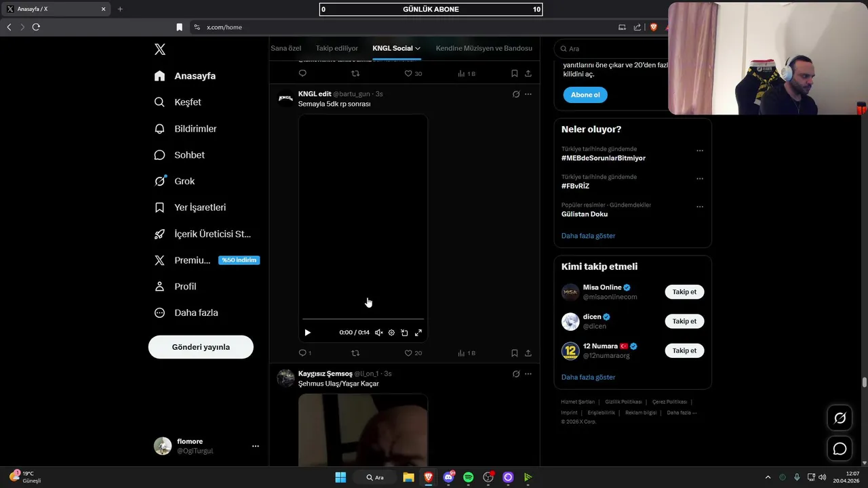Open options for Gülistan Doku trend
The height and width of the screenshot is (488, 868).
pyautogui.click(x=700, y=207)
